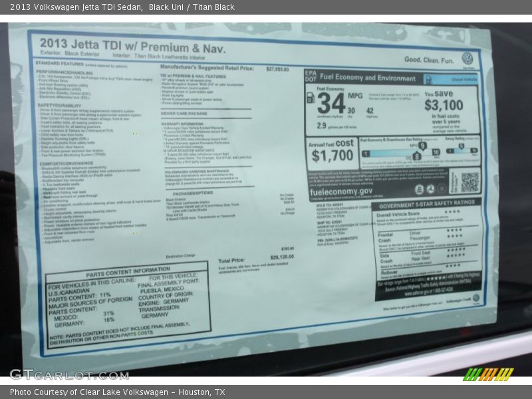Click the Overall Vehicle Score star rating
The height and width of the screenshot is (399, 532).
pyautogui.click(x=452, y=213)
